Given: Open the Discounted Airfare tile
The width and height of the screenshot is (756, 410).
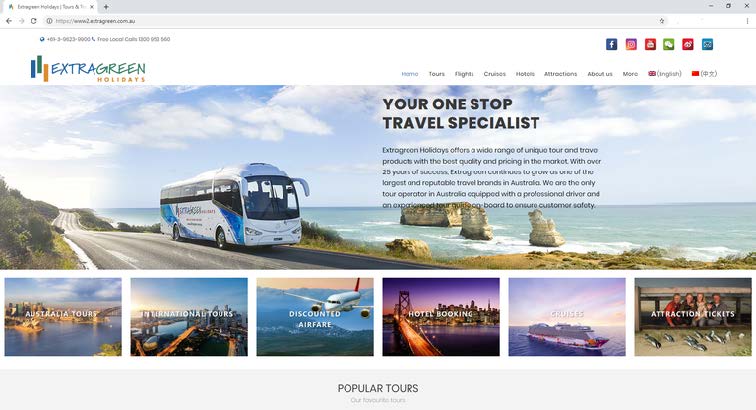Looking at the screenshot, I should pyautogui.click(x=315, y=317).
